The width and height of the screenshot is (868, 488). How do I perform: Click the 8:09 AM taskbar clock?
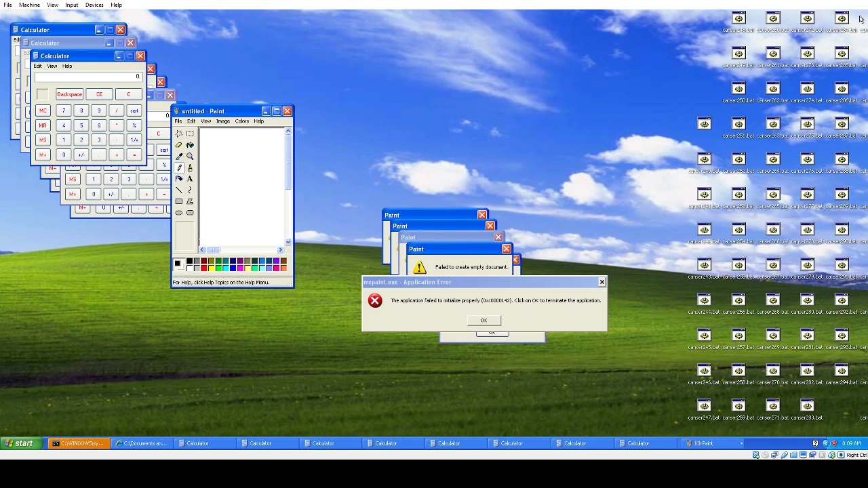point(851,443)
